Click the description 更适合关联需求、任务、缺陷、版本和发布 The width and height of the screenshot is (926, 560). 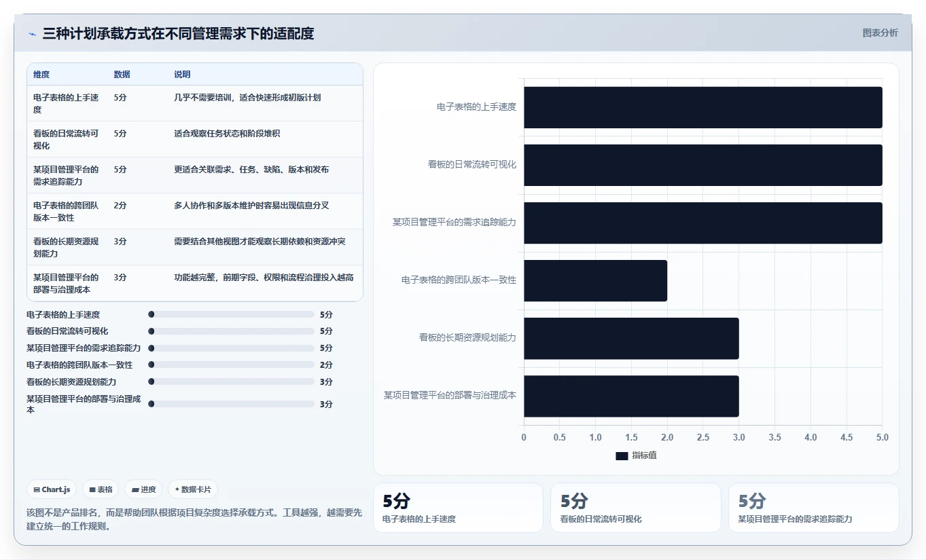click(251, 170)
